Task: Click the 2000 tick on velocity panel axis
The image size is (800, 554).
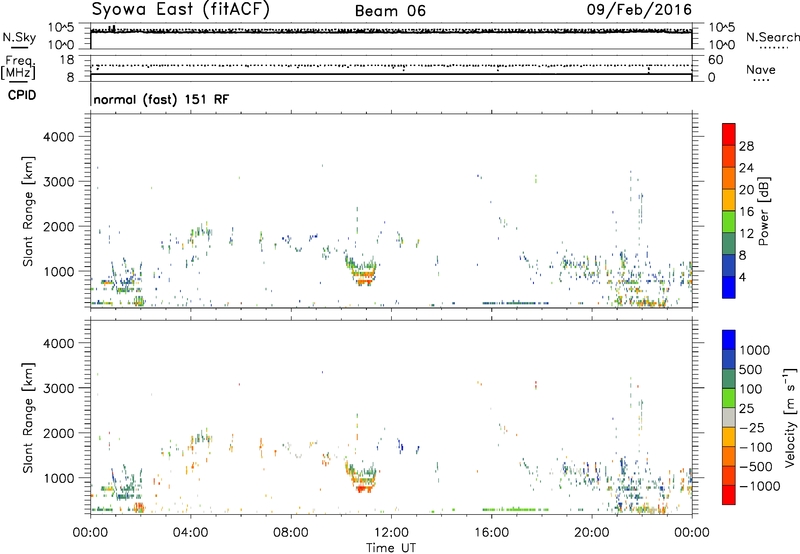Action: (x=59, y=433)
